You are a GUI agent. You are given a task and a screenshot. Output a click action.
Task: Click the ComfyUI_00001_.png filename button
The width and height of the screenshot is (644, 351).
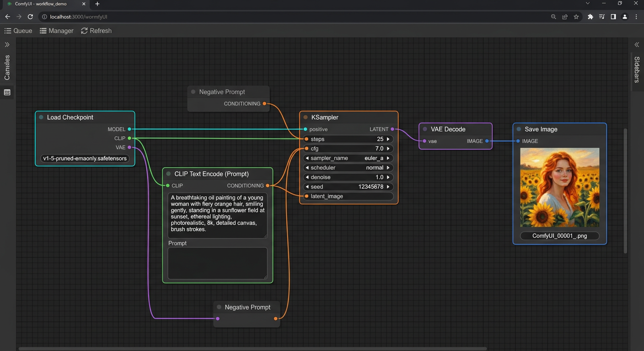pyautogui.click(x=559, y=236)
